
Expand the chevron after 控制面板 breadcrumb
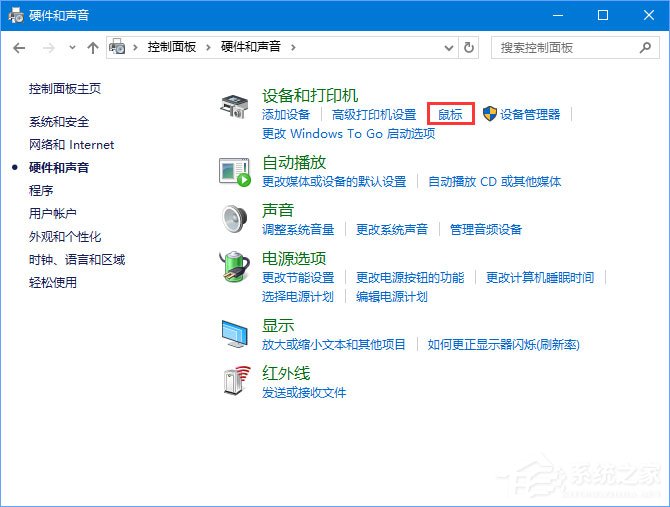point(209,47)
